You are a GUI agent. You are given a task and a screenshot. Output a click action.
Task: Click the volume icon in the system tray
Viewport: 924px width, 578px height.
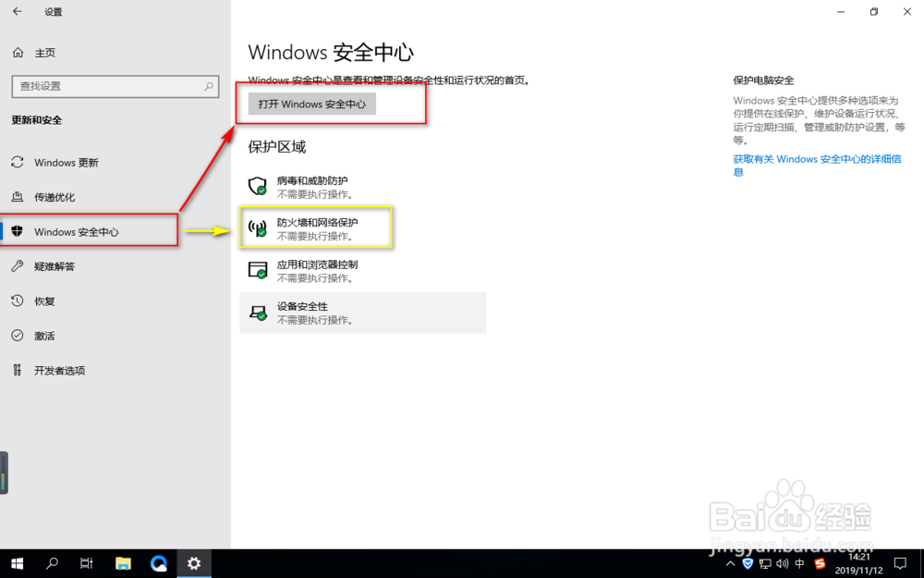coord(781,563)
